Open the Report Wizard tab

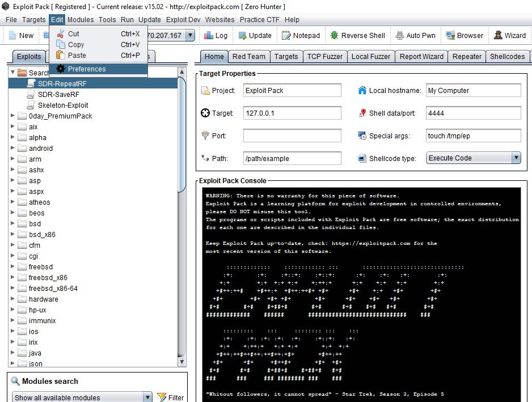[x=421, y=57]
